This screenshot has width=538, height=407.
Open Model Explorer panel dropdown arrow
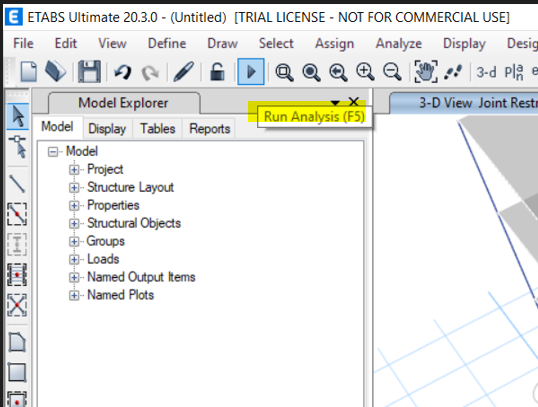(335, 102)
